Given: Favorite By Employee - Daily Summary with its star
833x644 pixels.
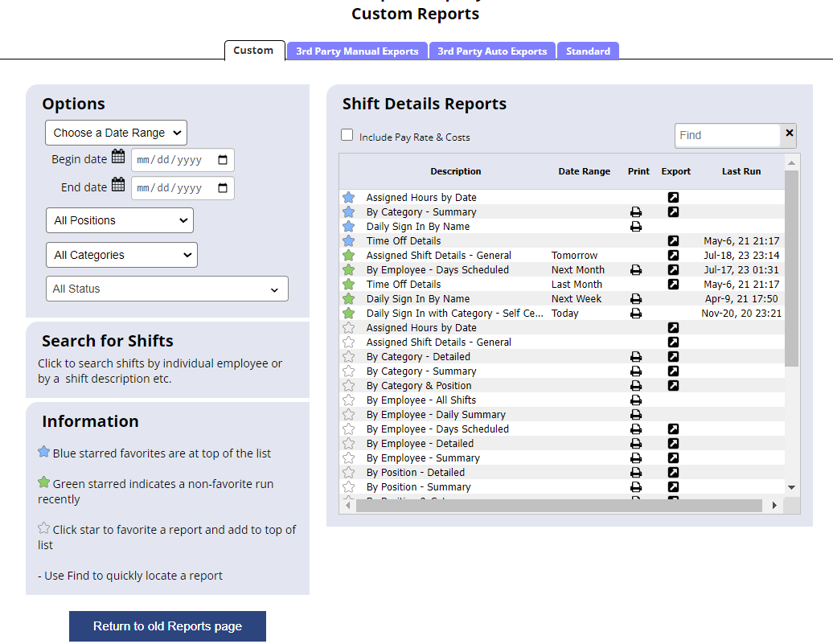Looking at the screenshot, I should click(x=348, y=415).
